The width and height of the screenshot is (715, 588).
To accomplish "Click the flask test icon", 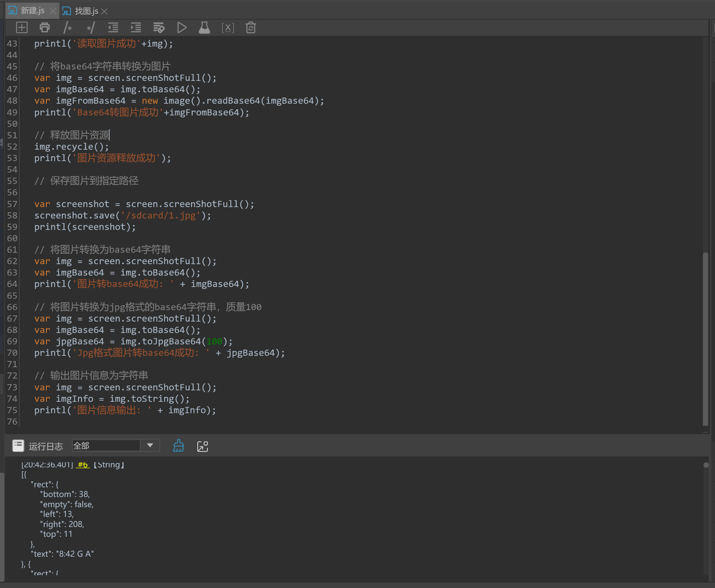I will pyautogui.click(x=204, y=27).
